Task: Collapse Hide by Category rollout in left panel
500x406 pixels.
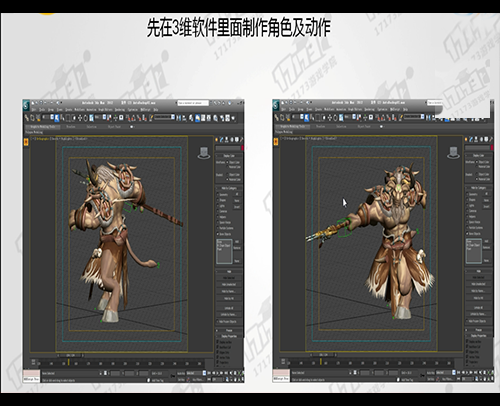Action: pyautogui.click(x=229, y=188)
